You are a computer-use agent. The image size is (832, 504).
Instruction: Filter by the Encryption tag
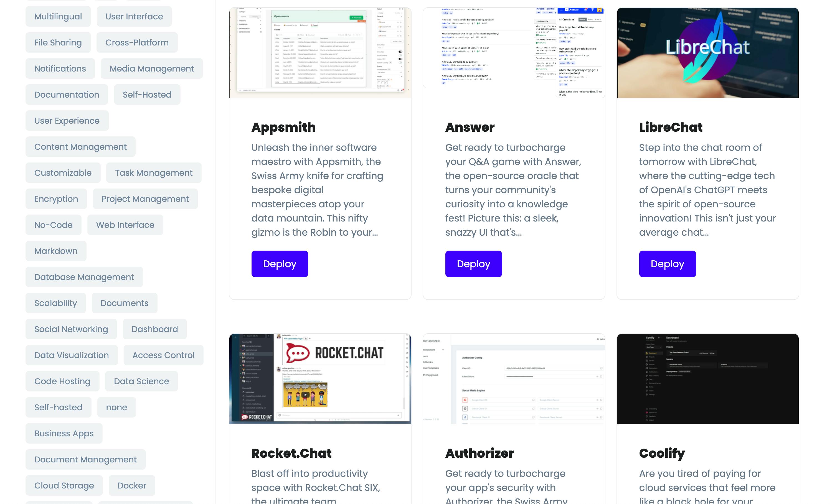(x=56, y=199)
